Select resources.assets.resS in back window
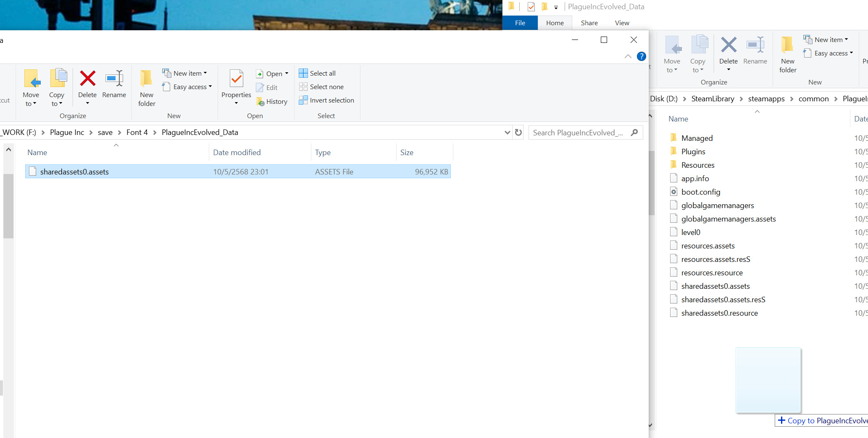Image resolution: width=868 pixels, height=438 pixels. pyautogui.click(x=715, y=259)
